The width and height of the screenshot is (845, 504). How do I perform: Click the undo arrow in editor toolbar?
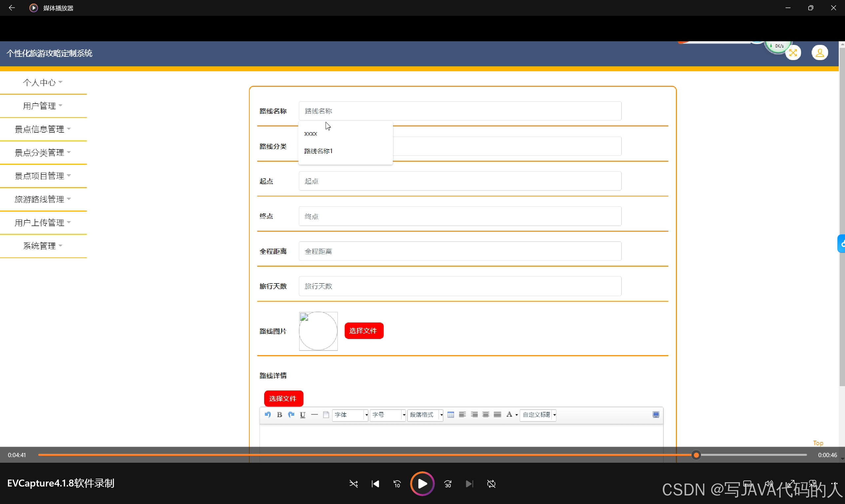point(268,415)
